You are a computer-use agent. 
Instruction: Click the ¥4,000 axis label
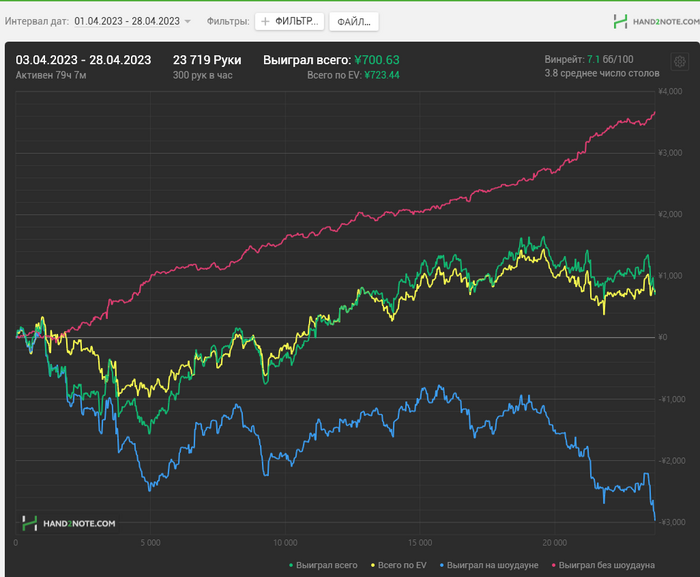[x=670, y=92]
